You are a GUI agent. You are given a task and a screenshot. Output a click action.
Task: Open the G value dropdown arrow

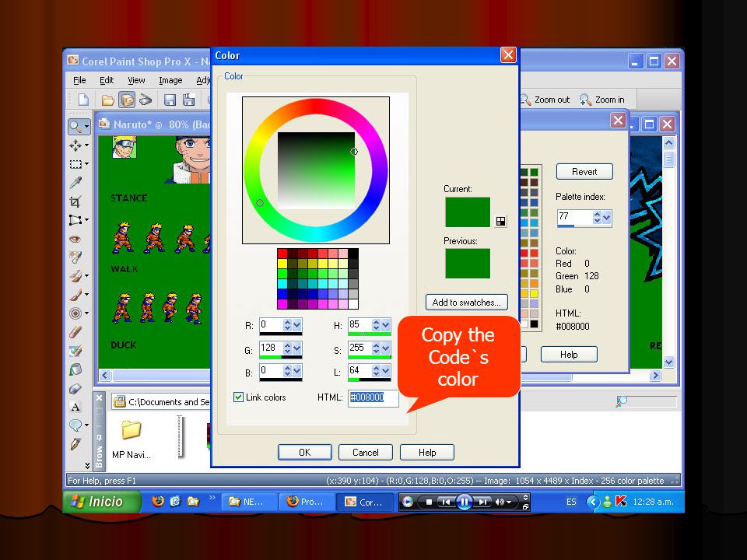(x=296, y=348)
